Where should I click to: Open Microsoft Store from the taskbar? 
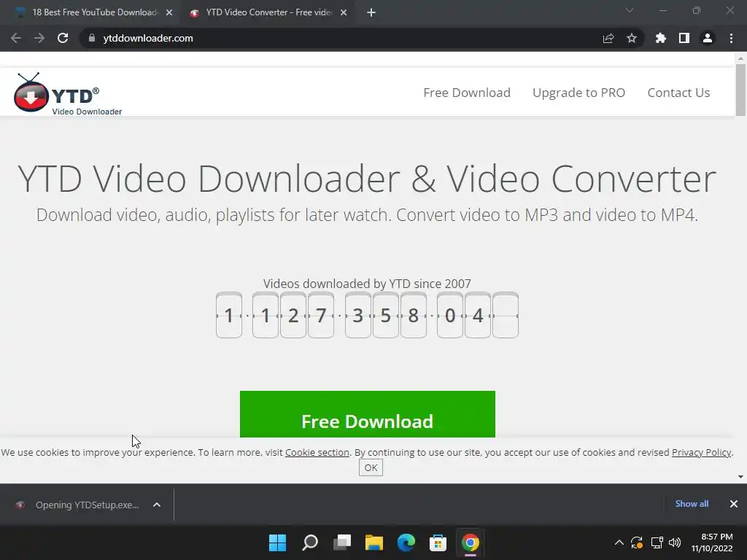[438, 542]
